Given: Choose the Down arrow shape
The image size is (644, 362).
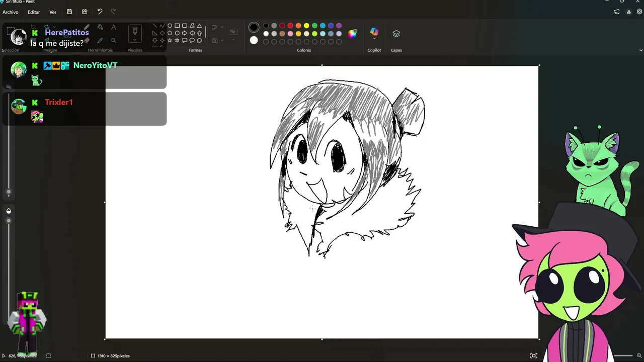Looking at the screenshot, I should (x=154, y=41).
